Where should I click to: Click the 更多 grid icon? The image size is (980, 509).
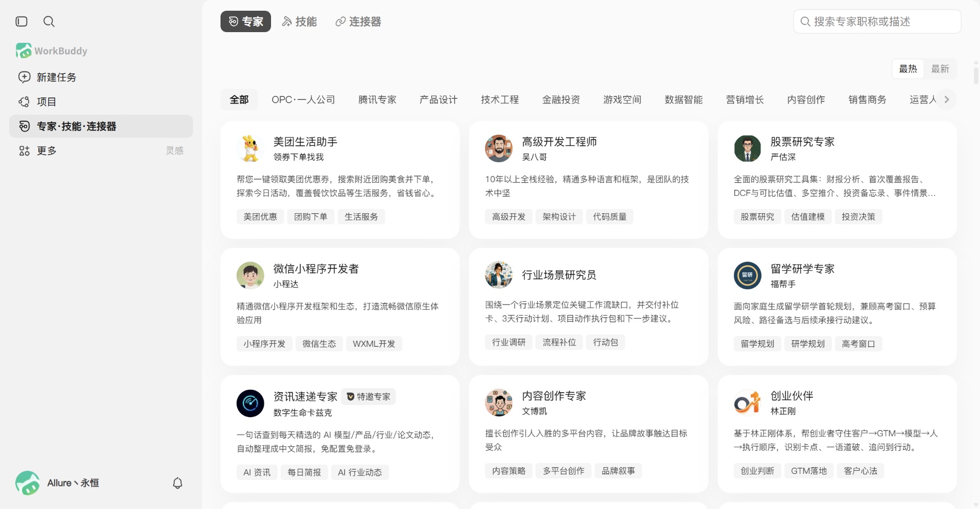[24, 150]
